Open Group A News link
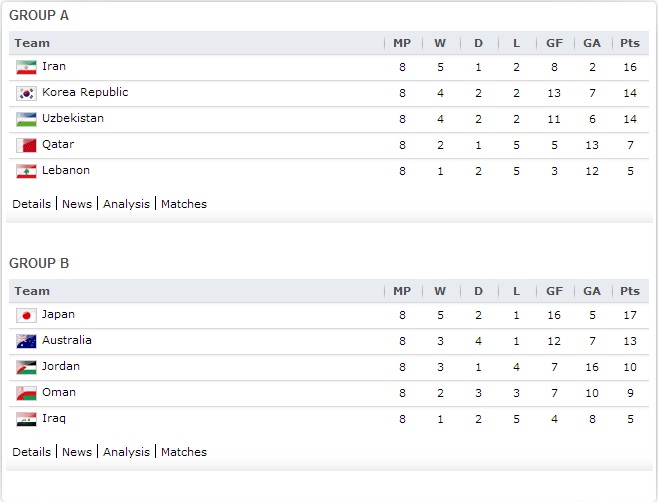 77,204
